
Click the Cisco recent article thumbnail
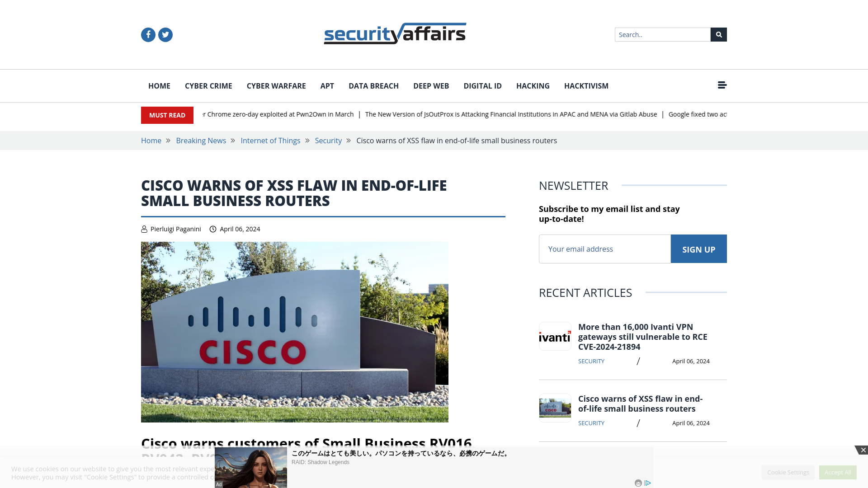pyautogui.click(x=555, y=408)
